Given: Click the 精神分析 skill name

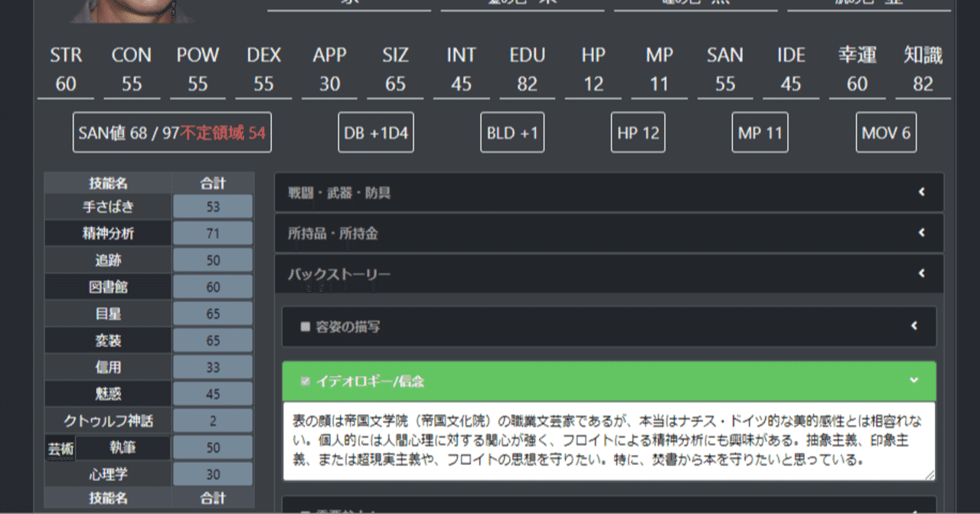Looking at the screenshot, I should (108, 234).
